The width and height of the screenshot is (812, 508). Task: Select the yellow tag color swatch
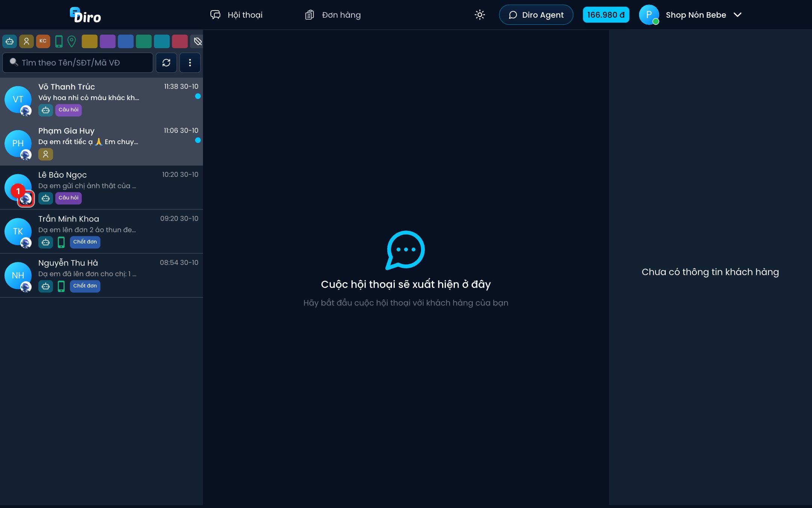89,41
